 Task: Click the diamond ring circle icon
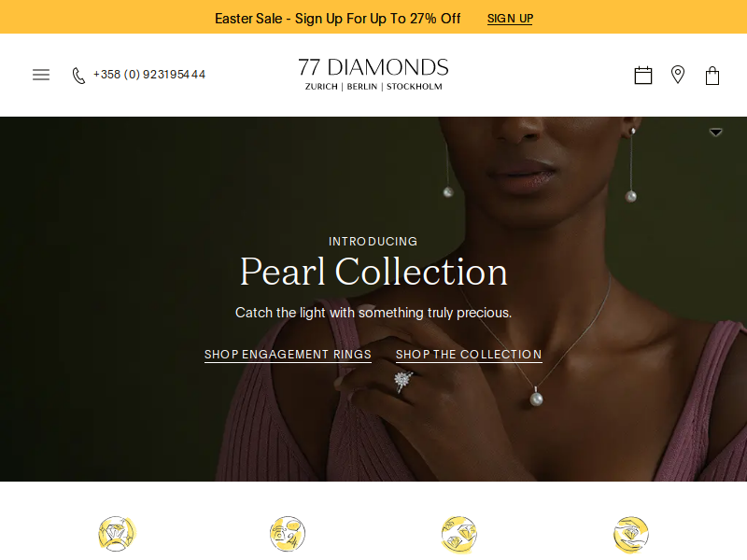(117, 534)
